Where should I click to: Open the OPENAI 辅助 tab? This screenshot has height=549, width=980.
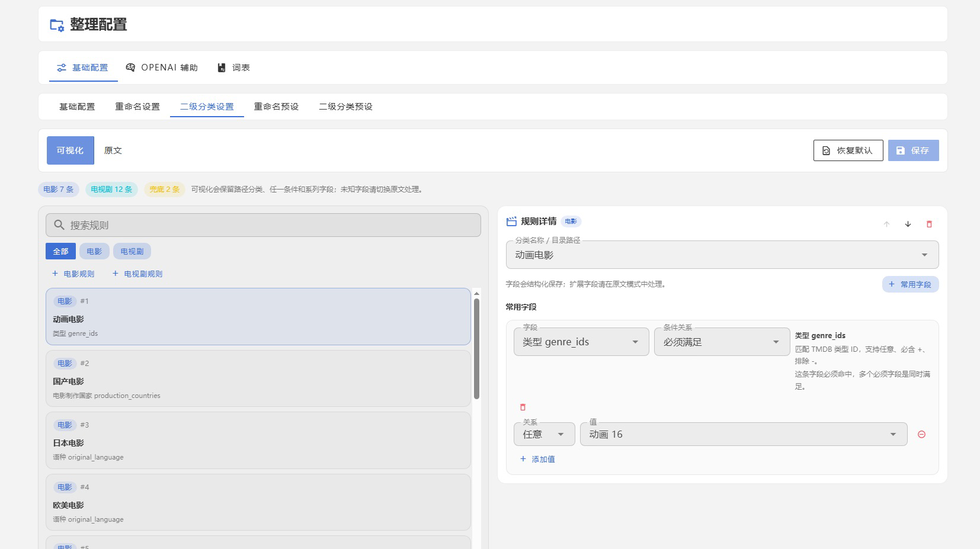162,68
